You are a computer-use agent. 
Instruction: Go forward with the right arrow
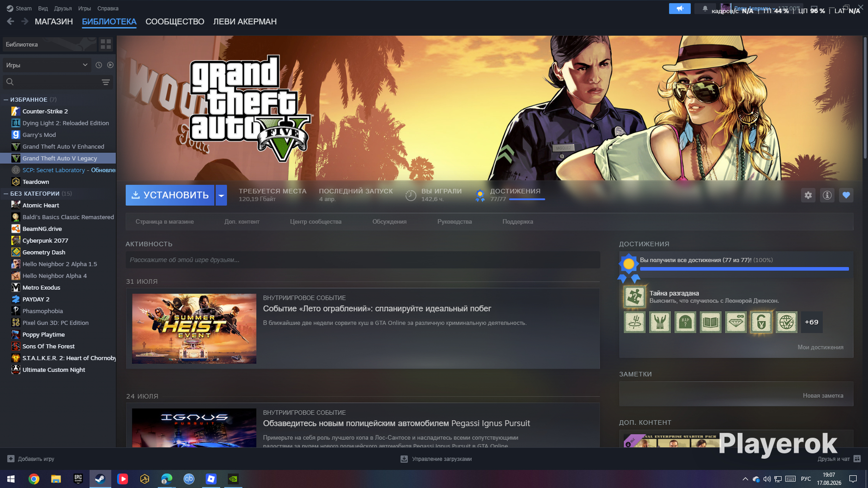tap(24, 21)
